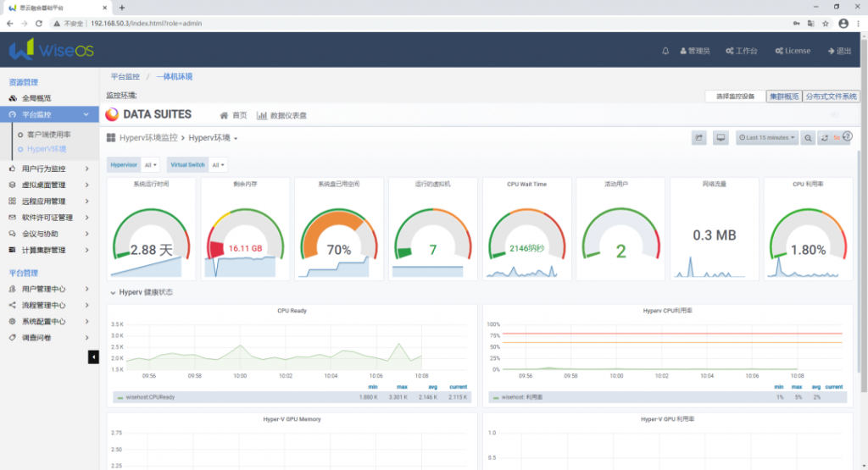Toggle wisehost 利用率 legend series

pyautogui.click(x=522, y=396)
